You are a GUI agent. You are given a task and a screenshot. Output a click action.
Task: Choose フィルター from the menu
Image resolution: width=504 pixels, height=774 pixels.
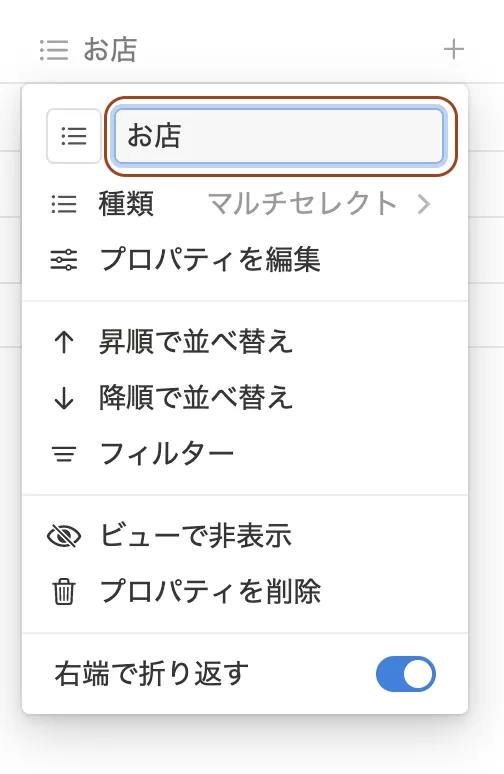[x=245, y=454]
